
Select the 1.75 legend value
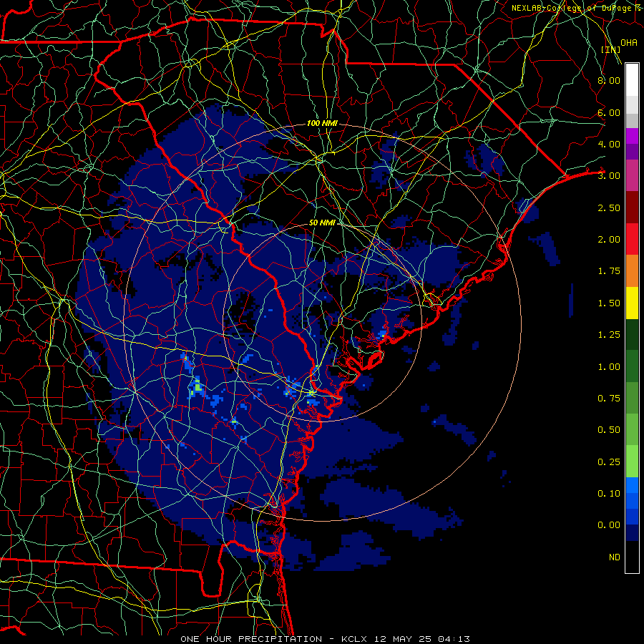[x=609, y=271]
